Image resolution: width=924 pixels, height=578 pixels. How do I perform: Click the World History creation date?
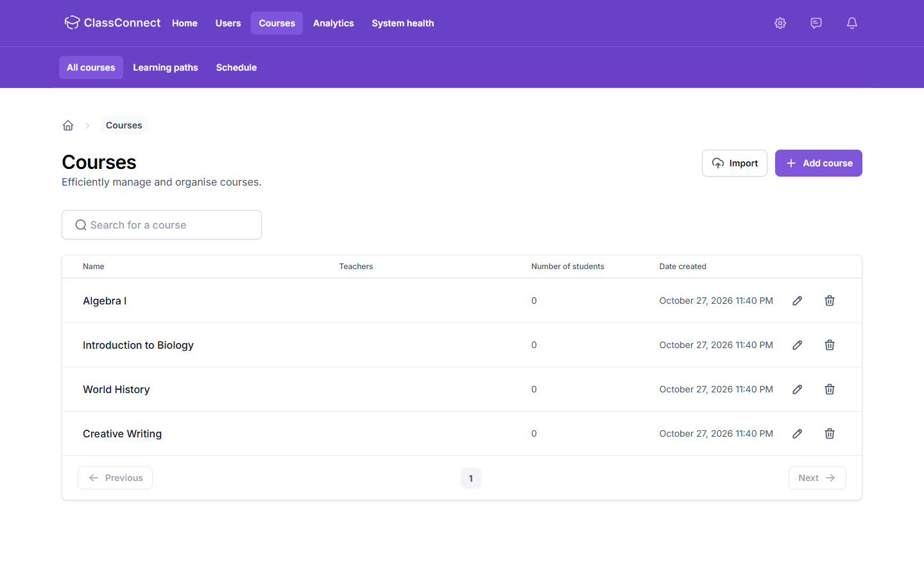click(716, 389)
